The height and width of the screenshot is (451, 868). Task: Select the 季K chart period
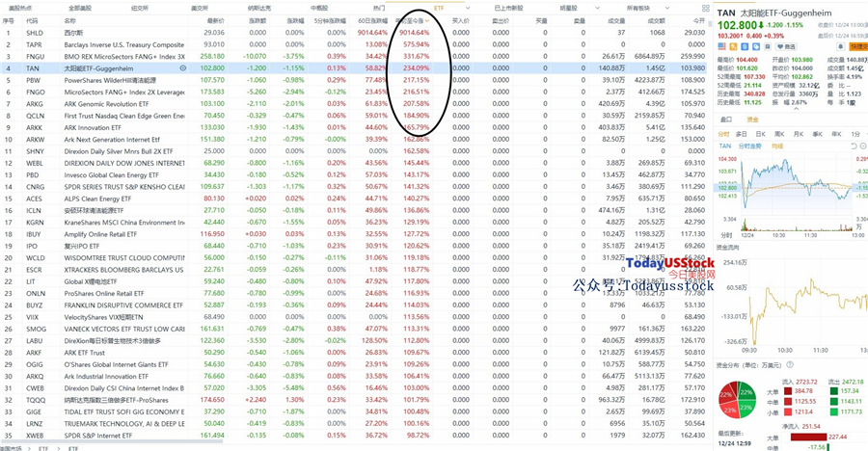pos(817,134)
